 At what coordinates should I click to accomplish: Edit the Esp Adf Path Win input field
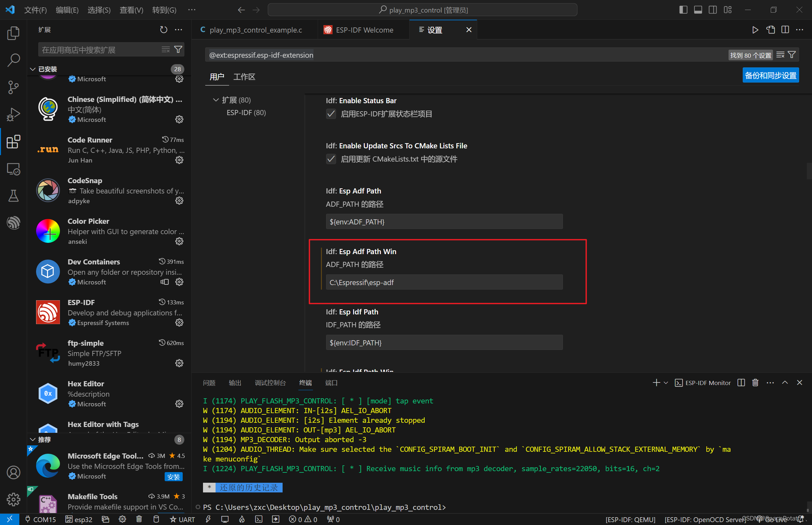(444, 282)
